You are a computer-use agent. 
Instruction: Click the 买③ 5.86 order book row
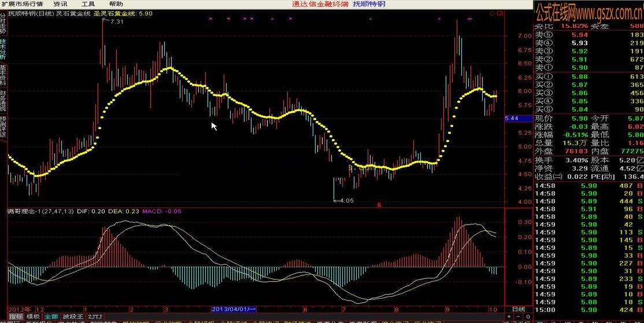[589, 93]
